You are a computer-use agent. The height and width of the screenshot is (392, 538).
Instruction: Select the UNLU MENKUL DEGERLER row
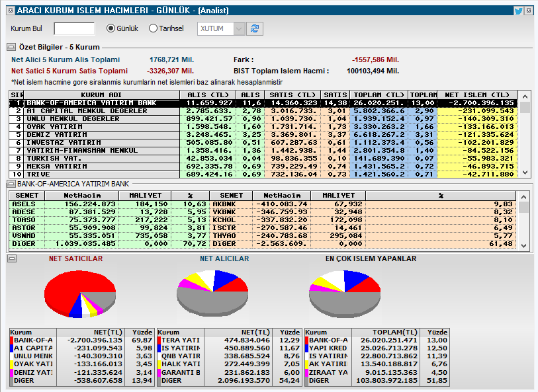pos(263,118)
